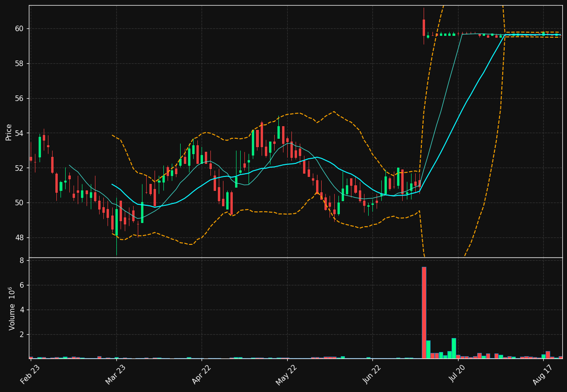
Task: Select the "Aug 17" x-axis label
Action: click(542, 374)
